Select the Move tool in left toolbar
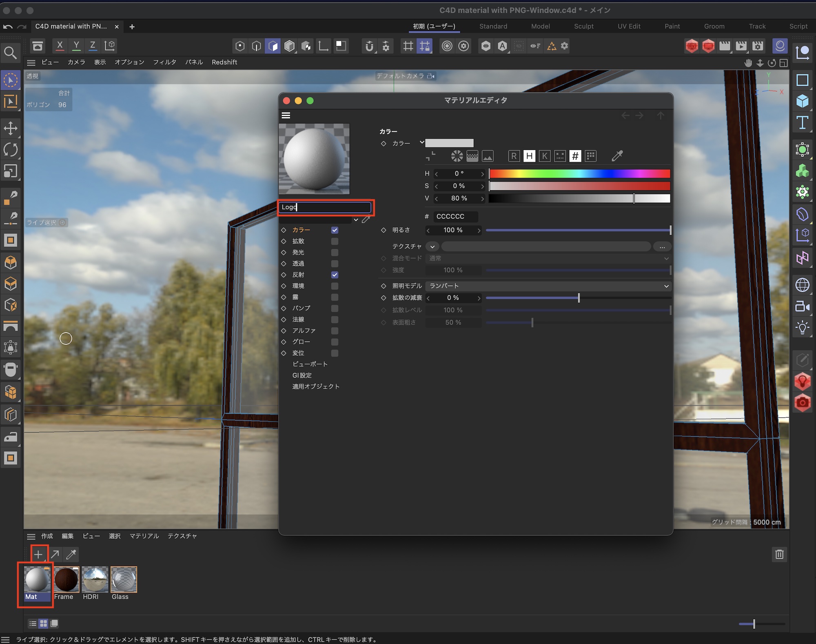816x644 pixels. point(11,128)
